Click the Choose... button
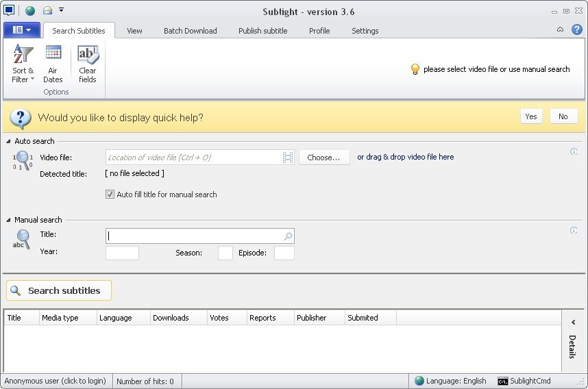This screenshot has width=588, height=389. pos(324,158)
